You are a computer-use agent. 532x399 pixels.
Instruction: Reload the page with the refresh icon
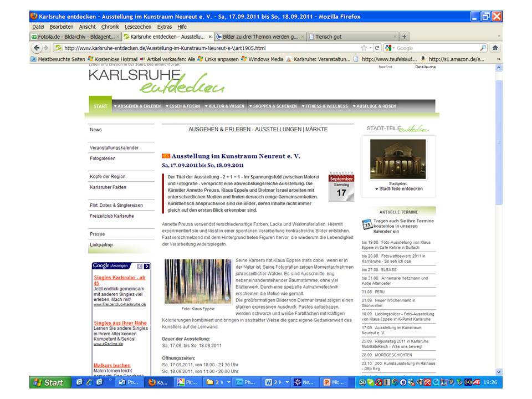(x=377, y=48)
